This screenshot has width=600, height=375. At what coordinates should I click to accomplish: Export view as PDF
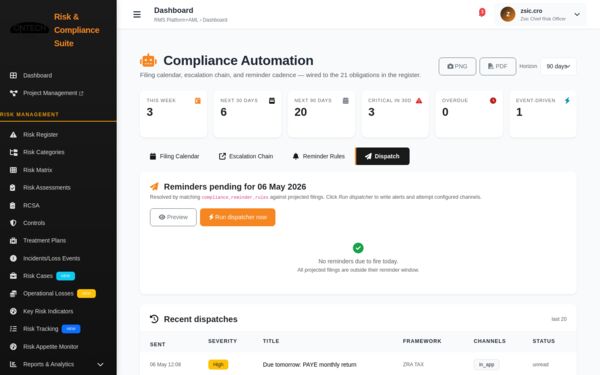tap(497, 66)
